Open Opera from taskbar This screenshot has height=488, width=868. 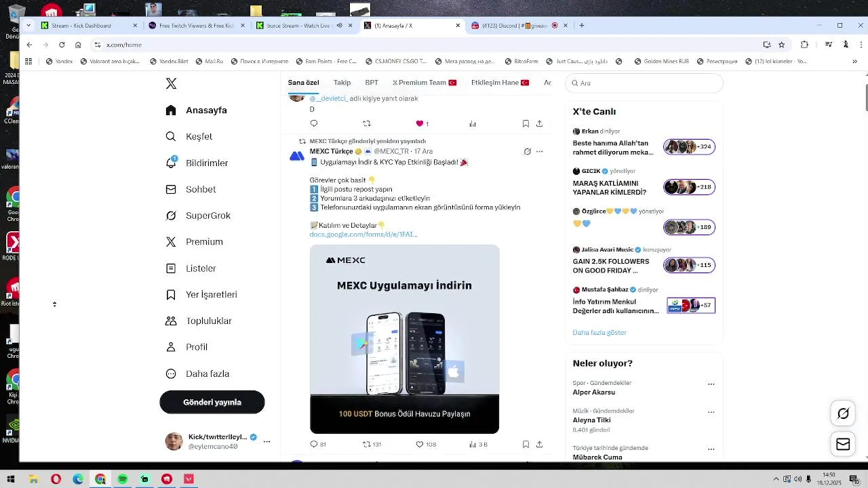click(x=56, y=479)
